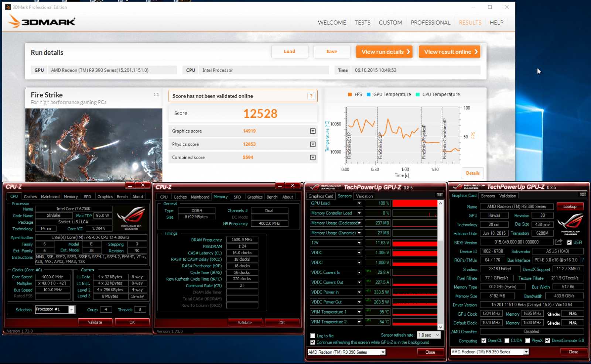Viewport: 591px width, 364px height.
Task: Close the left CPU-Z window with the X
Action: [143, 185]
